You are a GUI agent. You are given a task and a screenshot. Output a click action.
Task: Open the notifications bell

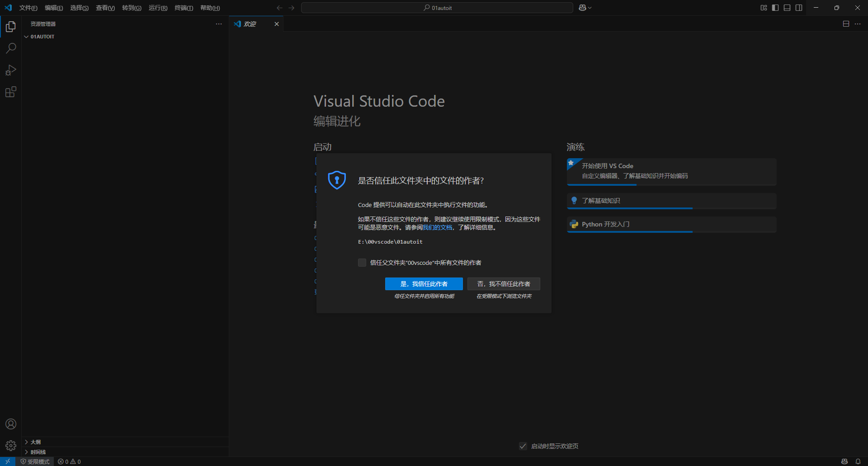858,461
